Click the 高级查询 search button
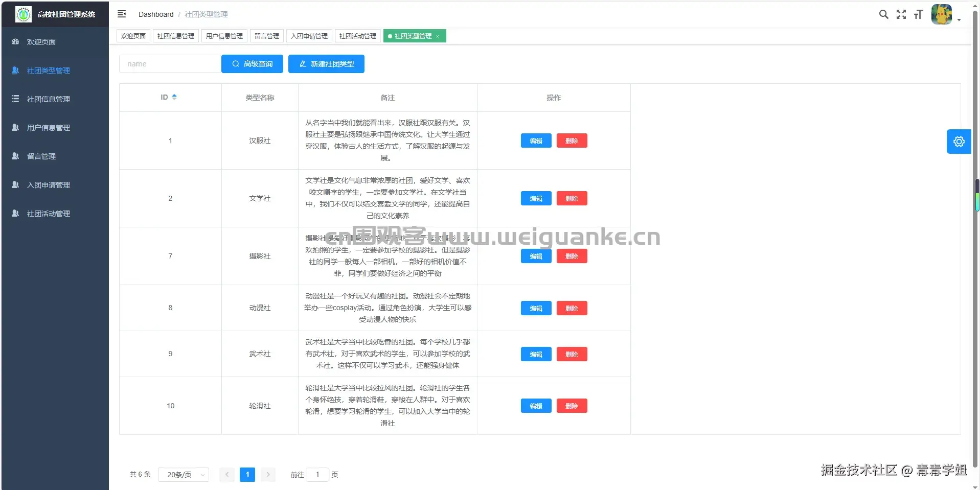The image size is (980, 490). coord(252,64)
